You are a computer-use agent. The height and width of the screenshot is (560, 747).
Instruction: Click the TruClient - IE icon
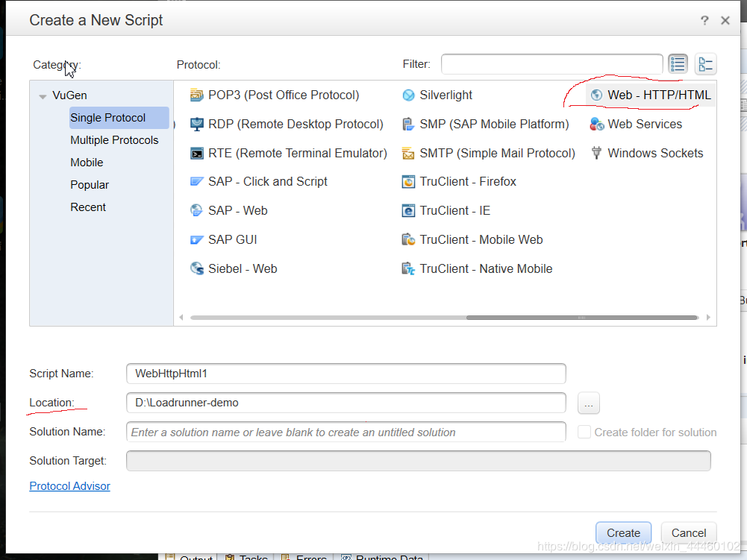point(408,210)
